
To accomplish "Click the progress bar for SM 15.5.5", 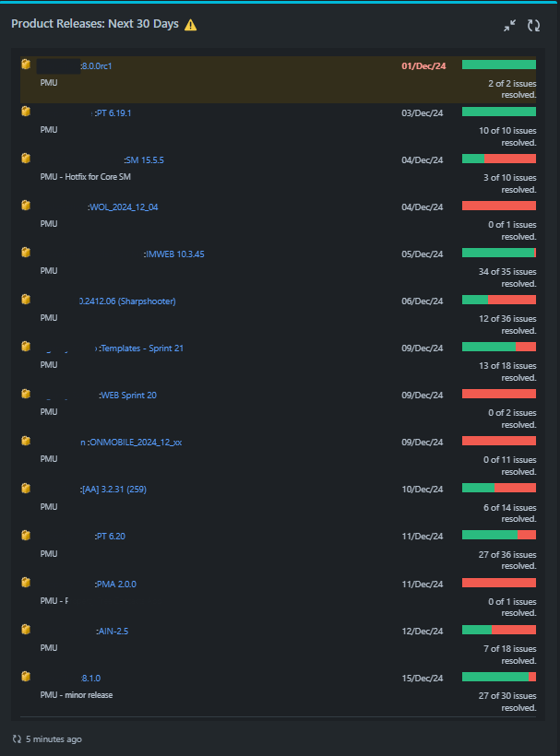I will click(499, 159).
